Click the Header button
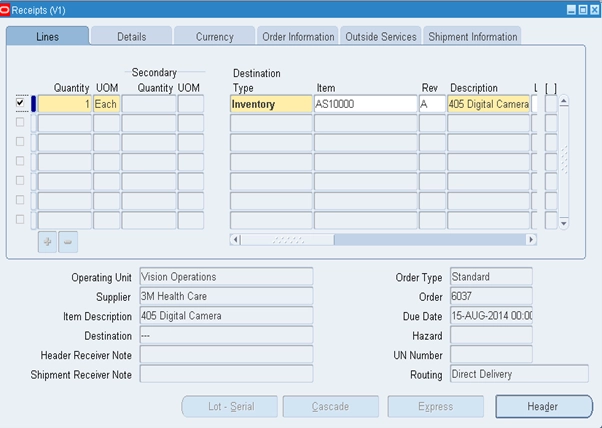Image resolution: width=602 pixels, height=428 pixels. tap(544, 407)
